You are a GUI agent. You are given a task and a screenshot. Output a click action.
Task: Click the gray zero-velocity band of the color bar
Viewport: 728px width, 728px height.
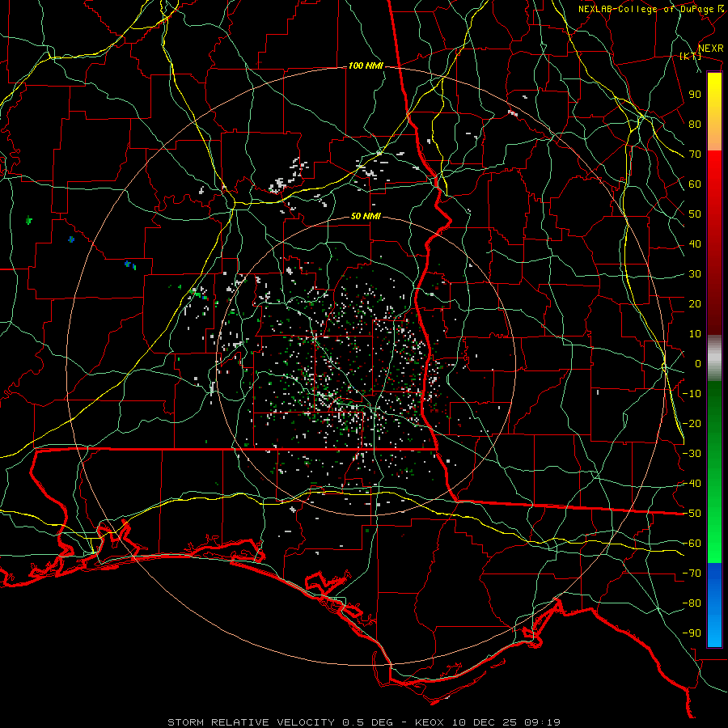pos(714,358)
